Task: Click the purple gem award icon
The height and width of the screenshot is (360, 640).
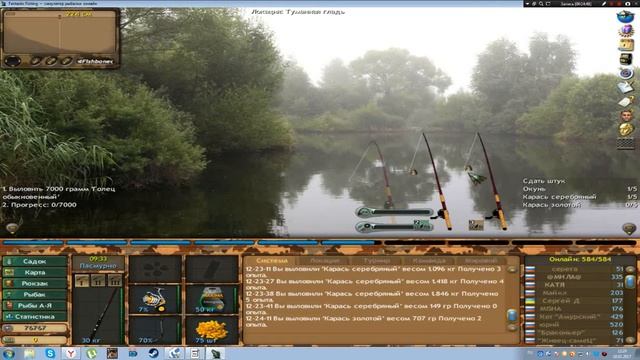Action: click(626, 31)
